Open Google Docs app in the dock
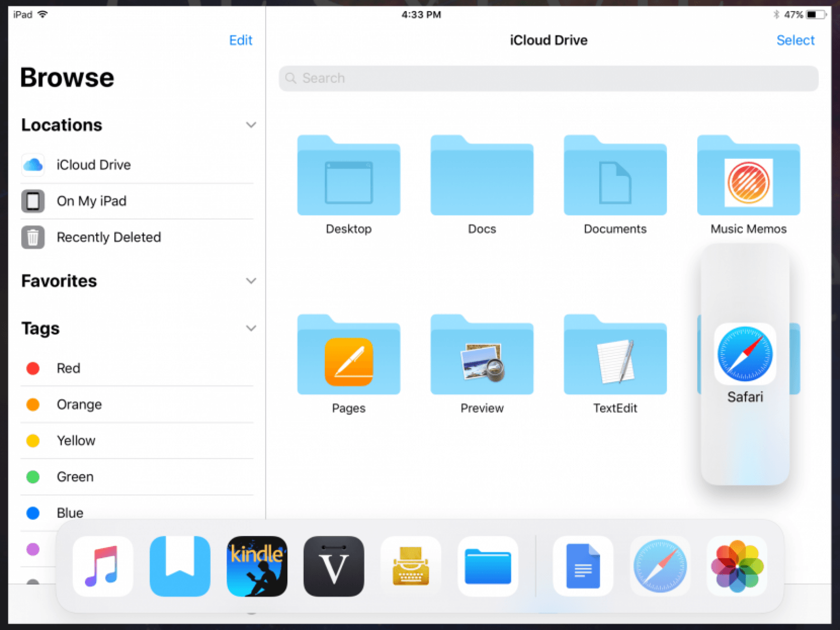Screen dimensions: 840x630 pyautogui.click(x=583, y=566)
